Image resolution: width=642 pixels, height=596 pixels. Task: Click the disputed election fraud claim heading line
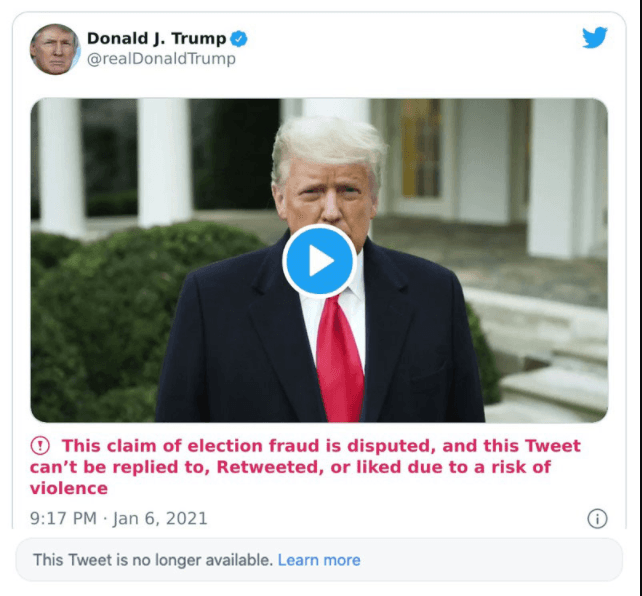point(321,446)
